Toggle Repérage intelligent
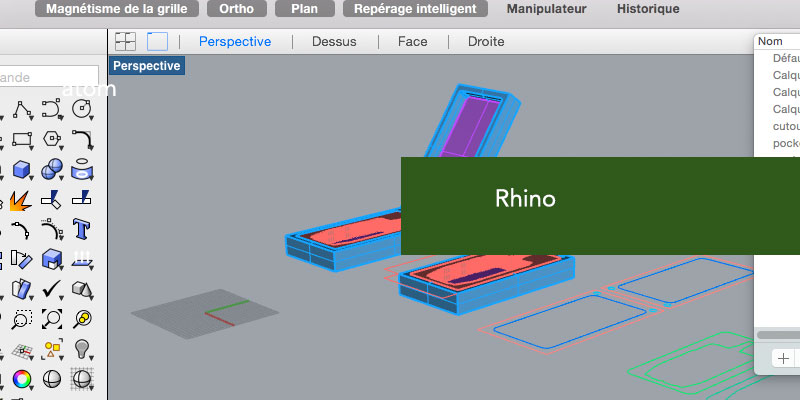 pyautogui.click(x=415, y=9)
